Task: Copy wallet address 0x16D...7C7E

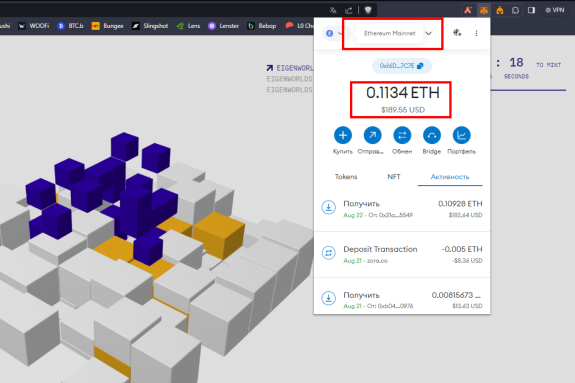Action: [402, 66]
